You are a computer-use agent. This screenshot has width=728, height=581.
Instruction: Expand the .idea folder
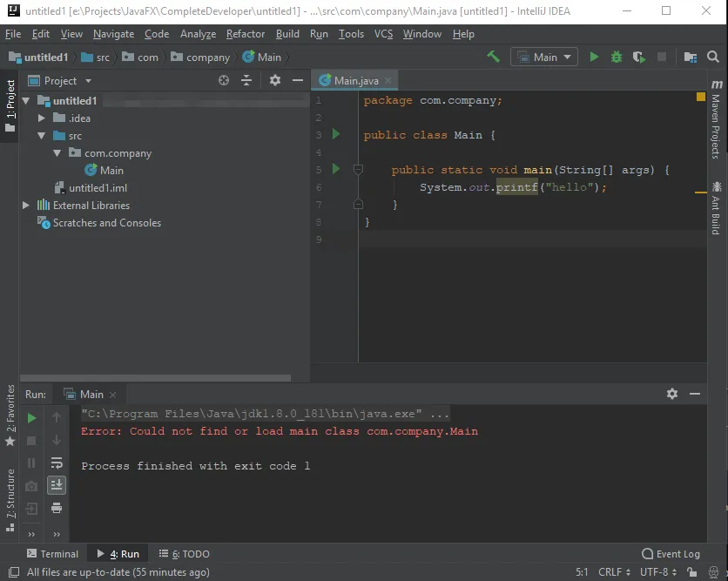coord(41,118)
